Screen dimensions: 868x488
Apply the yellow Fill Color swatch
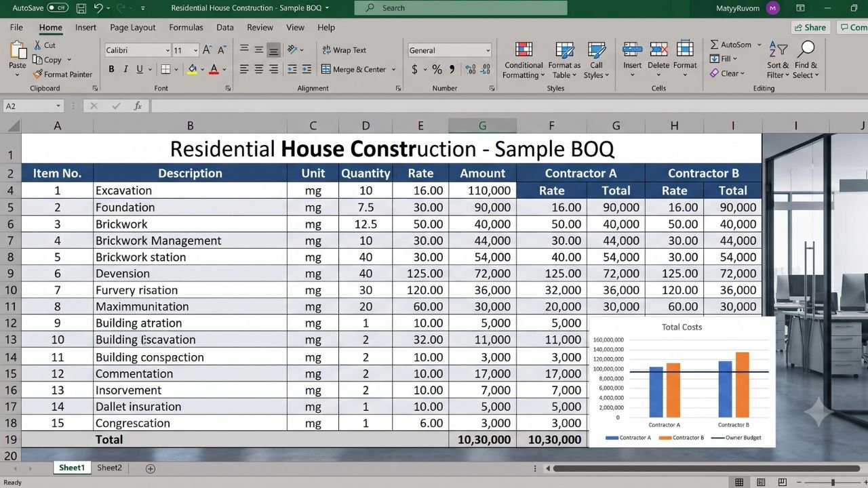point(193,70)
